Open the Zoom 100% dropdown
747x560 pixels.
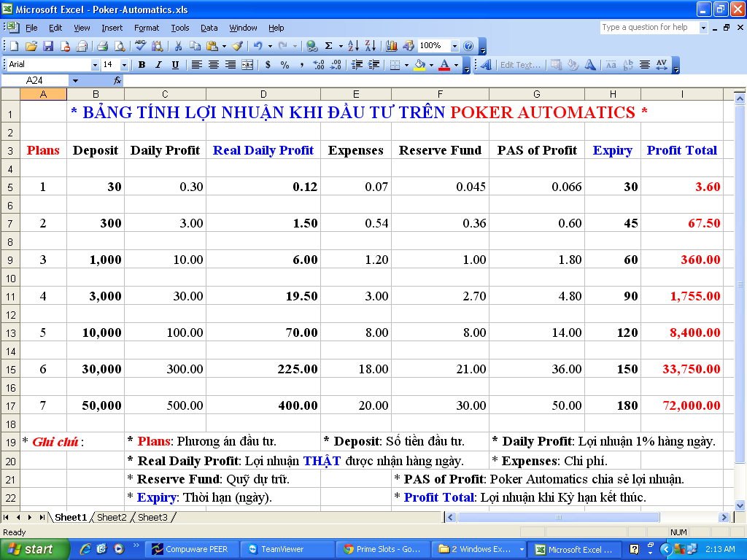[x=454, y=46]
